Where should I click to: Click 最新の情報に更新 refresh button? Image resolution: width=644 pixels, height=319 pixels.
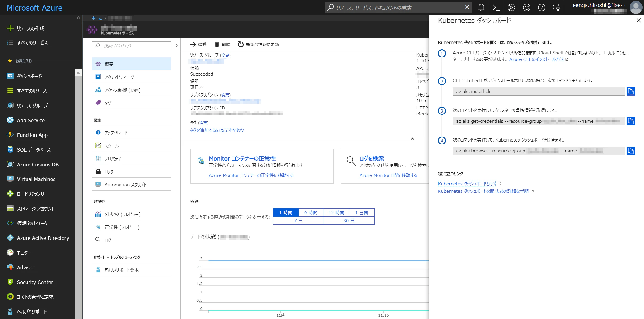pos(259,44)
